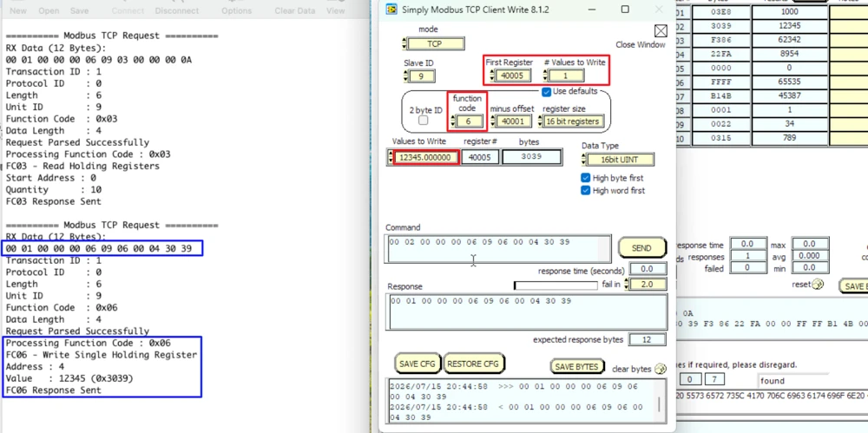Click the fail in progress bar
This screenshot has width=868, height=433.
[x=556, y=285]
